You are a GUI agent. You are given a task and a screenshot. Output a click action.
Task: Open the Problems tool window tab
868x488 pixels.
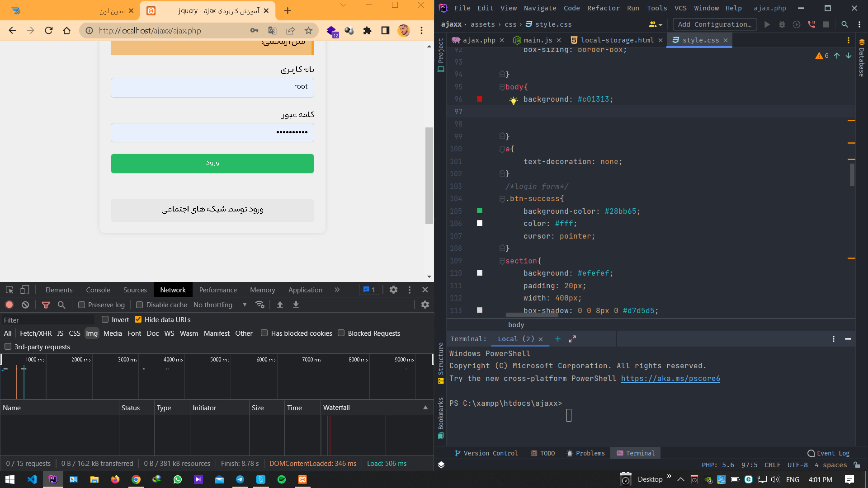click(x=585, y=453)
